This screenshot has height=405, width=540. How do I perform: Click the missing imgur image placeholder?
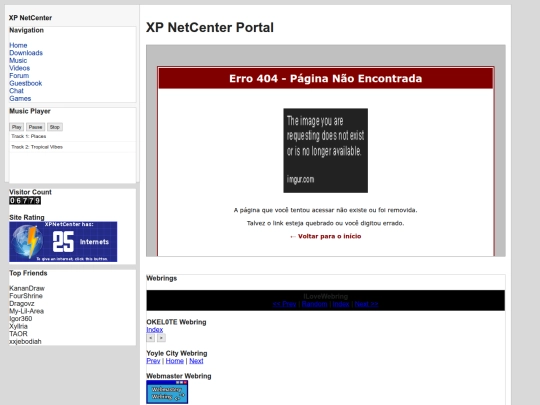click(x=325, y=150)
